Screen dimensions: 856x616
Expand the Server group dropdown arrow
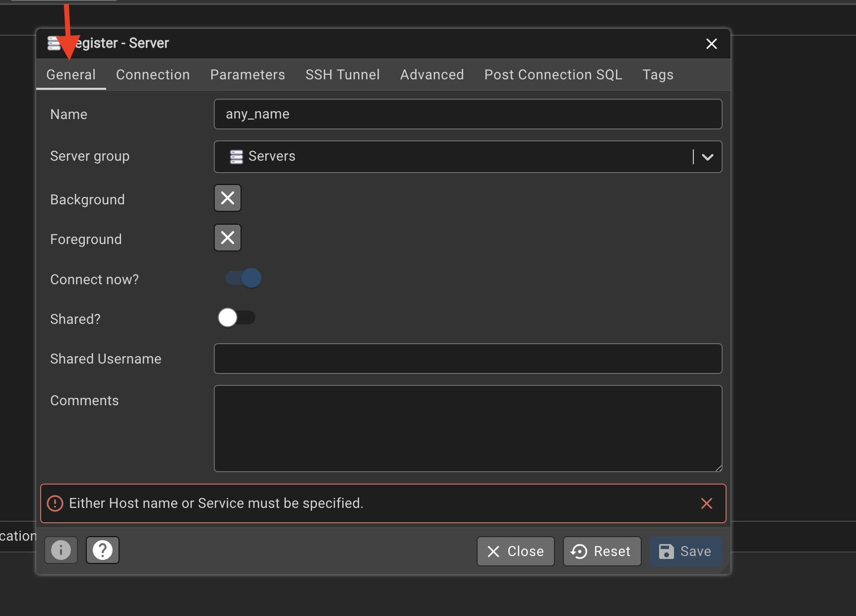pyautogui.click(x=707, y=157)
